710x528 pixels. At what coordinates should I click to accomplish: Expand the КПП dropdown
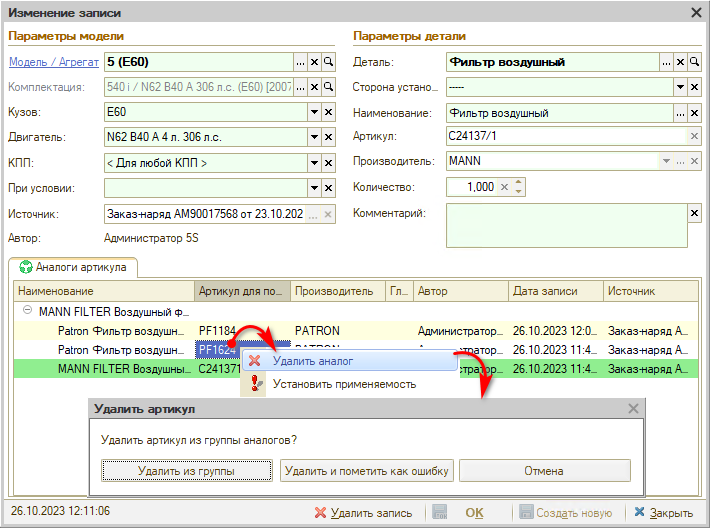click(314, 163)
